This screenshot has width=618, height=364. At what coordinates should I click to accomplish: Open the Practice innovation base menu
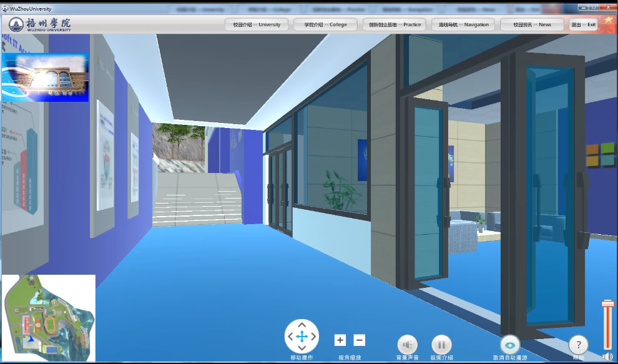[x=395, y=24]
